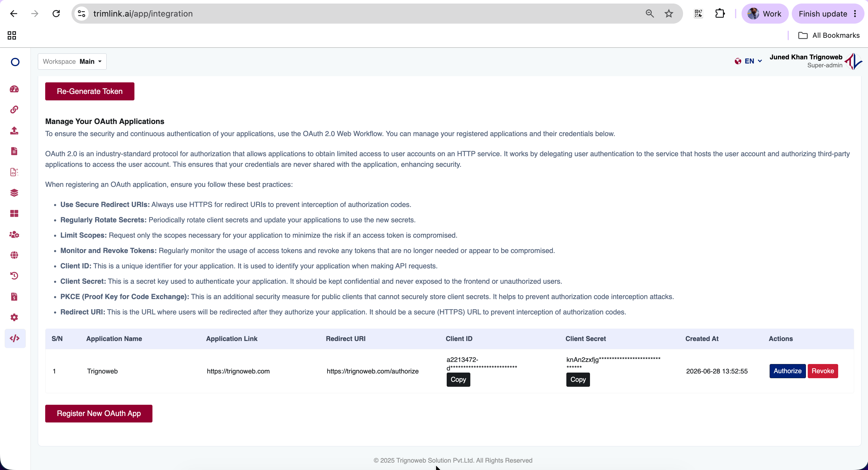Click the address bar URL trimlink.ai/app/integration
This screenshot has width=868, height=470.
click(143, 14)
